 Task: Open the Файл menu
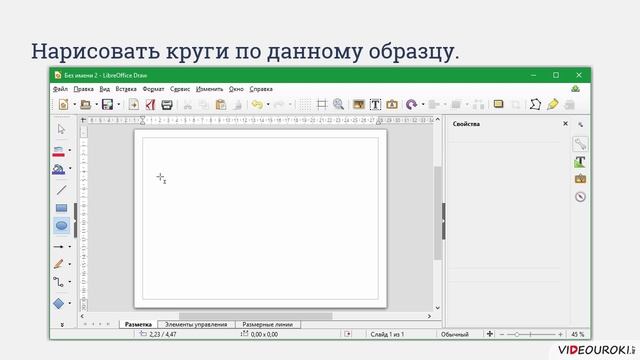click(x=60, y=89)
